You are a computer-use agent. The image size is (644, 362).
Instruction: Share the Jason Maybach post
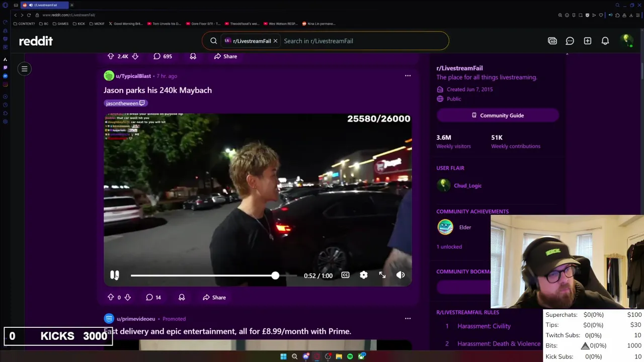pos(214,297)
